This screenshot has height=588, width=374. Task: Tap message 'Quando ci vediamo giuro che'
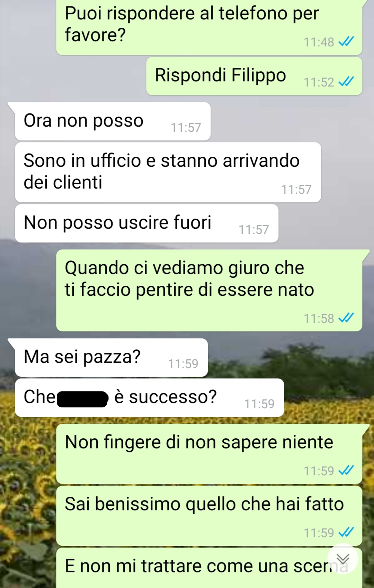[209, 291]
